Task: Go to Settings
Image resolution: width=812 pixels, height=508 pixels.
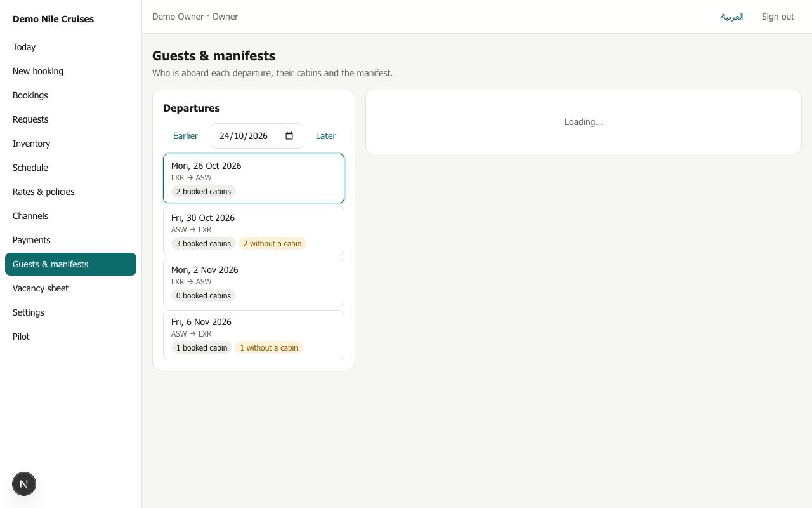Action: click(x=70, y=312)
